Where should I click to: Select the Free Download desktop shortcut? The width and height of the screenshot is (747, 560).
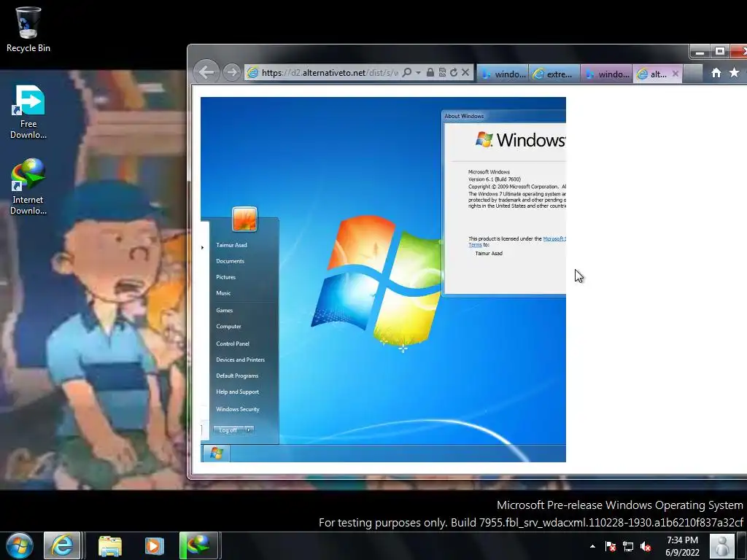[28, 112]
